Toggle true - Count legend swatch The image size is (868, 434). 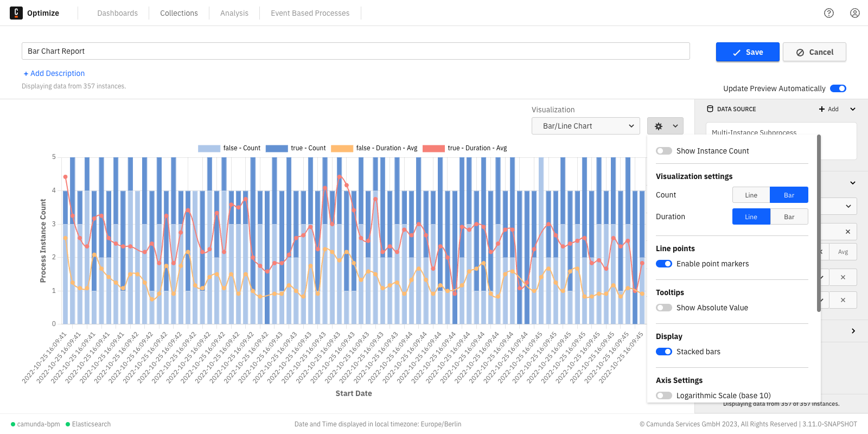[277, 148]
